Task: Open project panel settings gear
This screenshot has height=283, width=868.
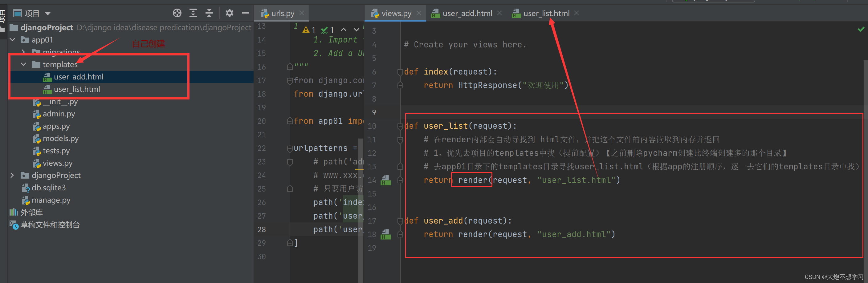Action: 230,13
